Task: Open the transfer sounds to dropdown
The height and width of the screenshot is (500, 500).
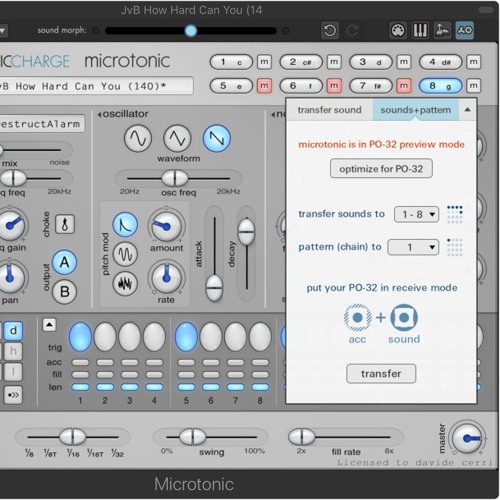Action: pyautogui.click(x=416, y=214)
